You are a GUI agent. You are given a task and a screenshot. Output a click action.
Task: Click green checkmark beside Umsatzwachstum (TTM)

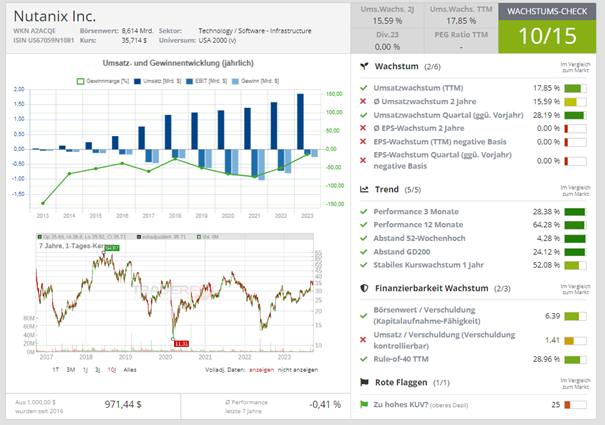pos(363,88)
